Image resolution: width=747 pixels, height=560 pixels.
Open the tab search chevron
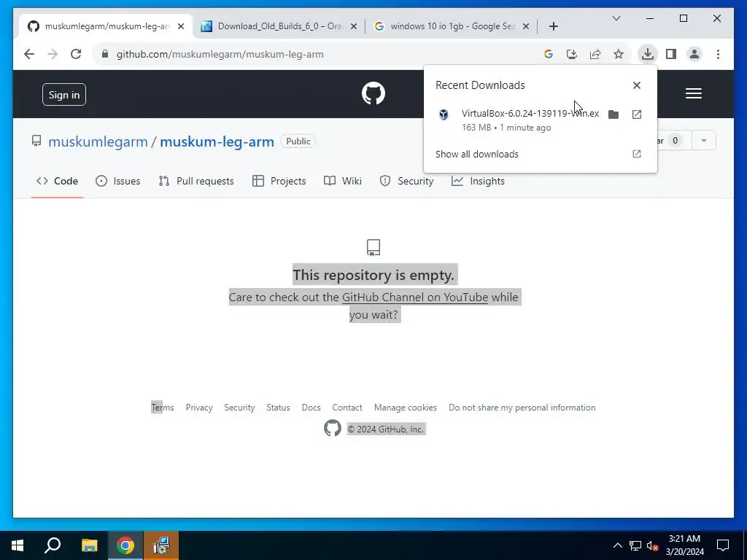click(x=616, y=18)
